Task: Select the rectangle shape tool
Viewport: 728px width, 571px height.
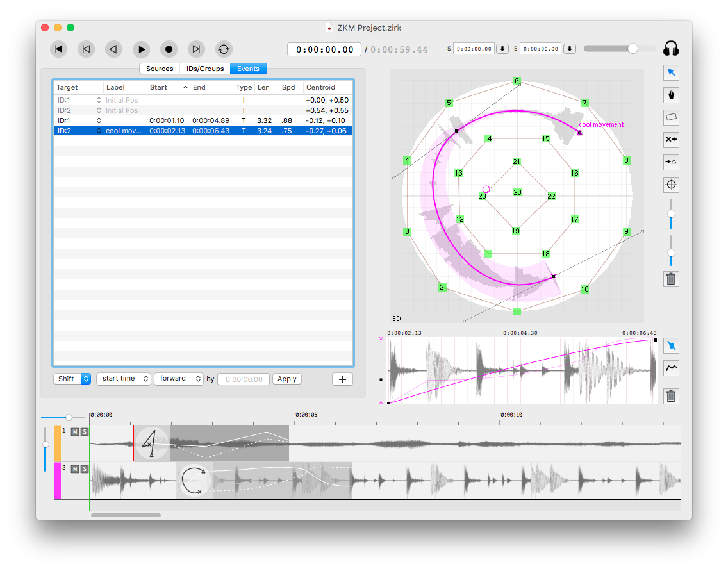Action: pyautogui.click(x=671, y=117)
